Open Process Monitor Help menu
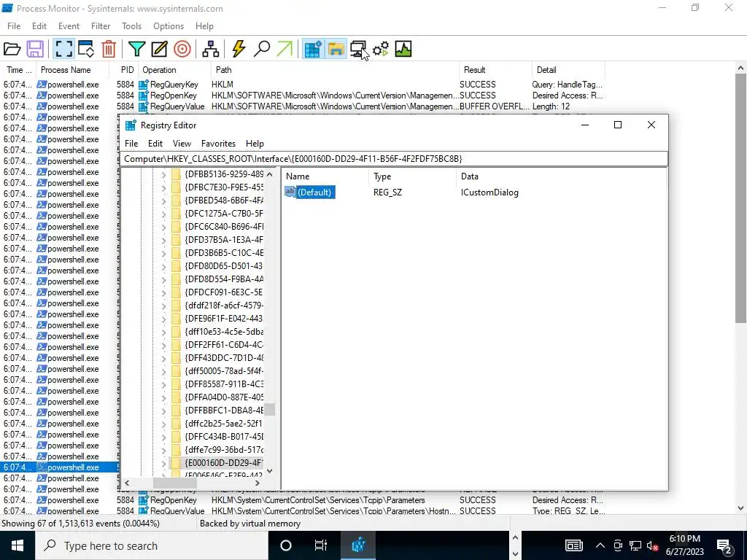 pos(204,26)
